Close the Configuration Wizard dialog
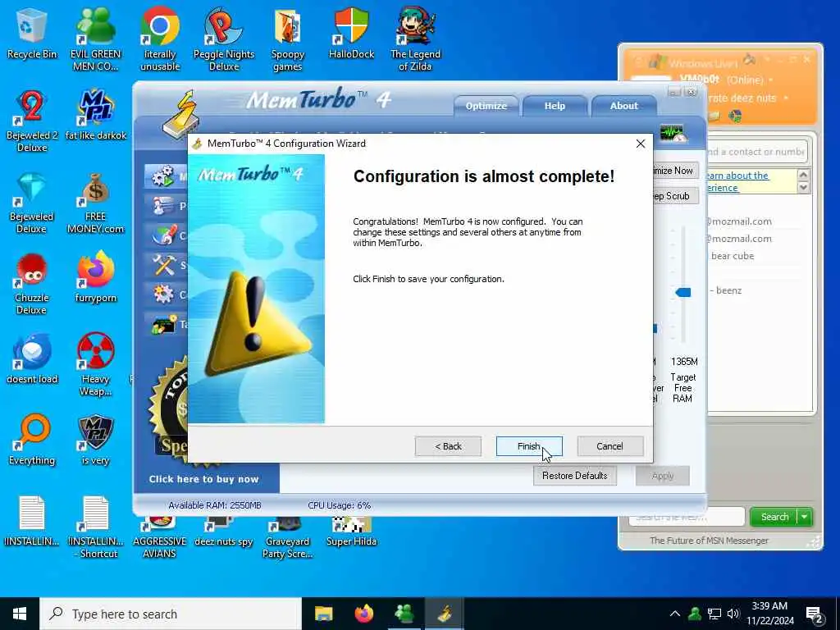 640,144
